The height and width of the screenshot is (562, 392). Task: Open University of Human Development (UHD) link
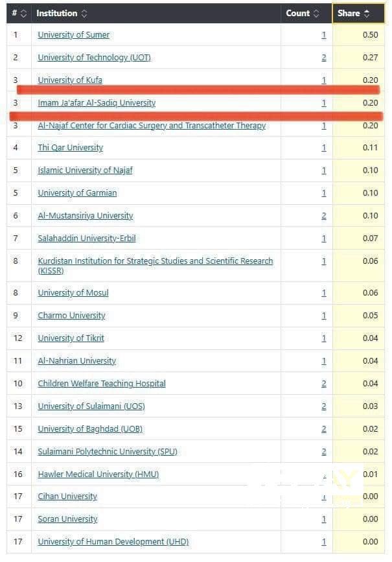coord(113,542)
